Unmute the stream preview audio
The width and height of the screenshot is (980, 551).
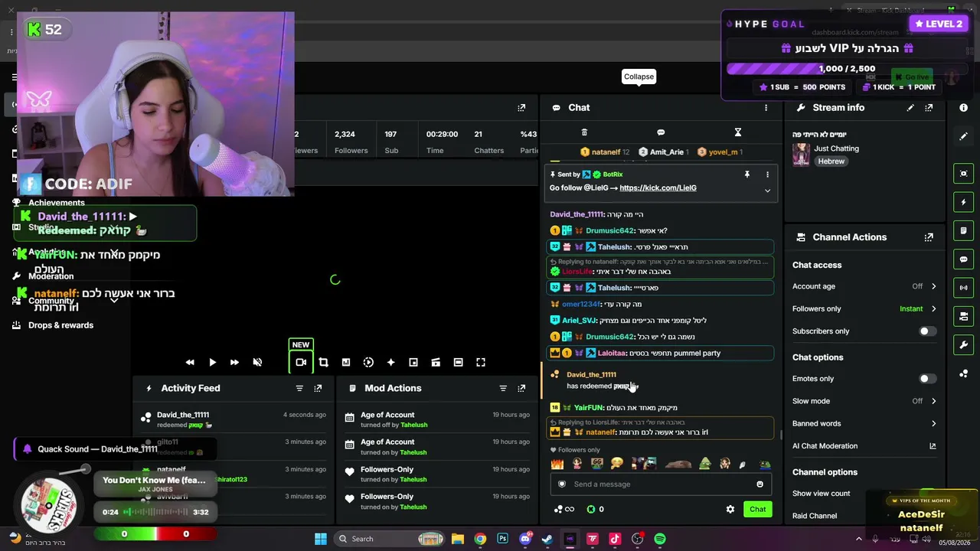[x=257, y=362]
